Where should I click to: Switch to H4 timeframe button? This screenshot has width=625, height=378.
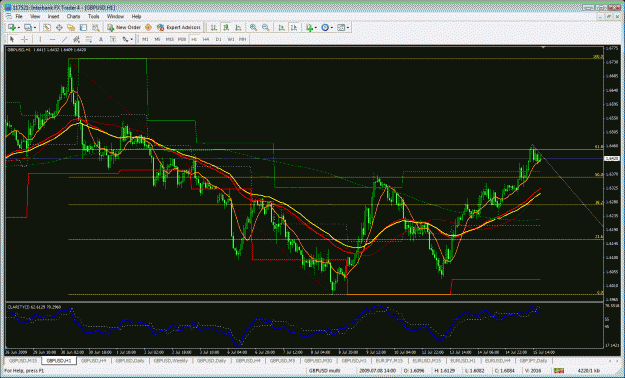[x=206, y=39]
